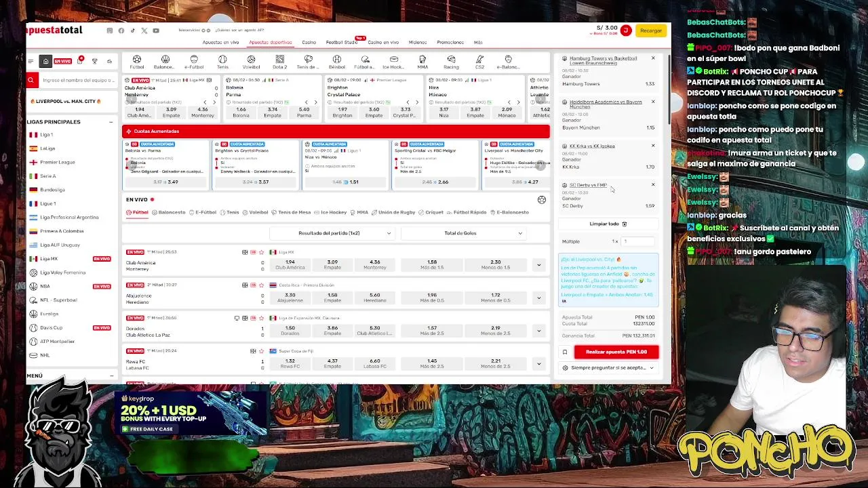Select Baloncesto in live sports filter

(x=170, y=212)
